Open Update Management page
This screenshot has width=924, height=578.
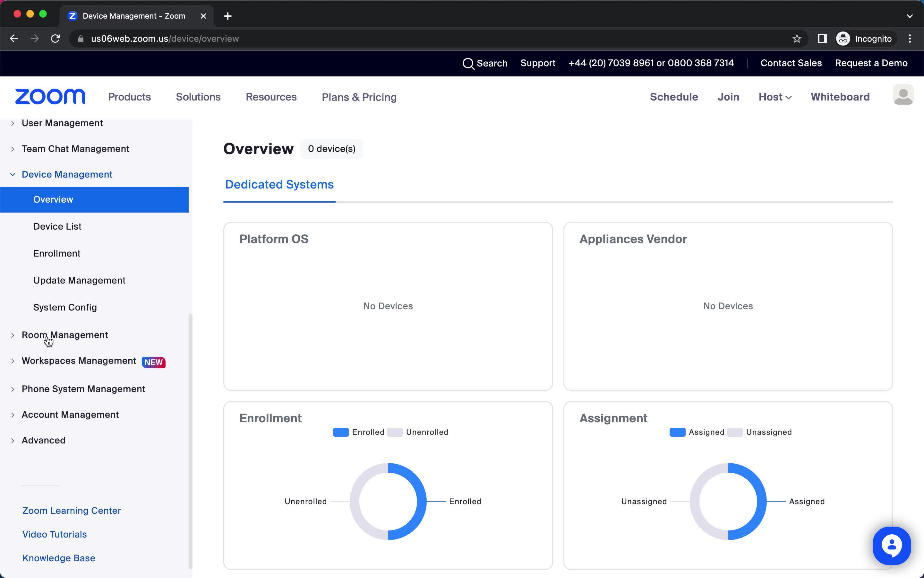tap(80, 280)
